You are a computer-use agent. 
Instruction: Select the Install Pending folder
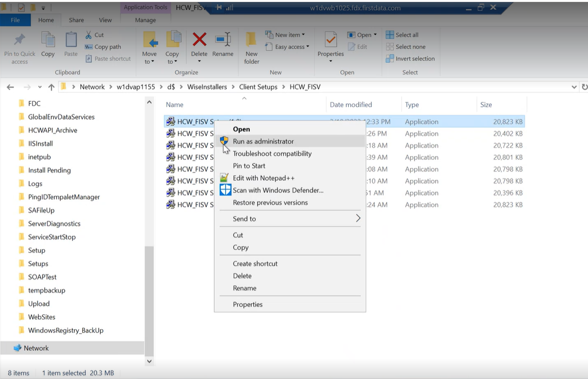49,170
